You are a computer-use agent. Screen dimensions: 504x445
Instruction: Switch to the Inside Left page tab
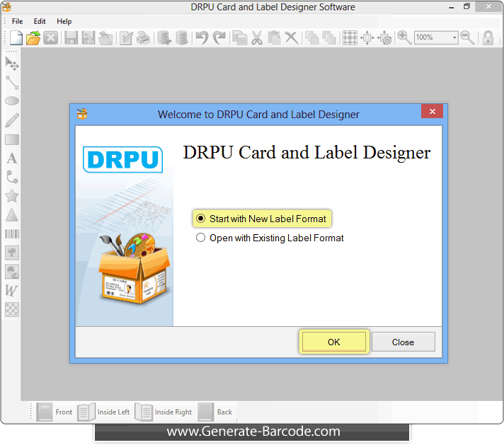tap(103, 412)
